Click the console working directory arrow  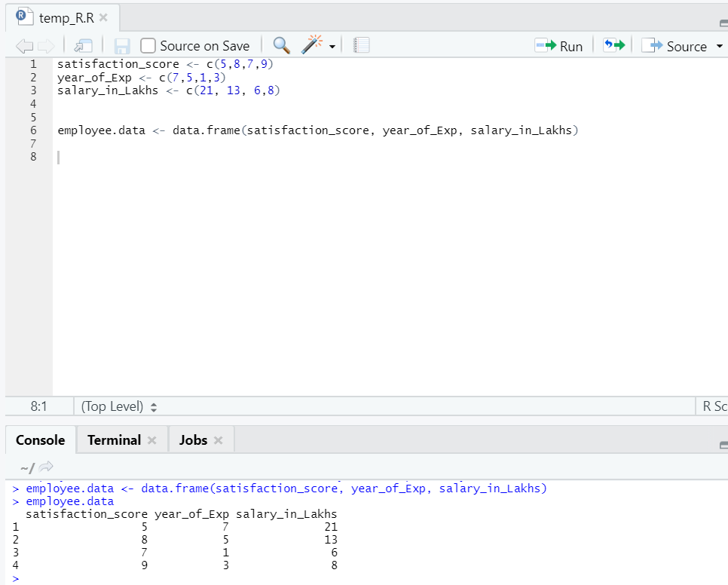coord(44,466)
